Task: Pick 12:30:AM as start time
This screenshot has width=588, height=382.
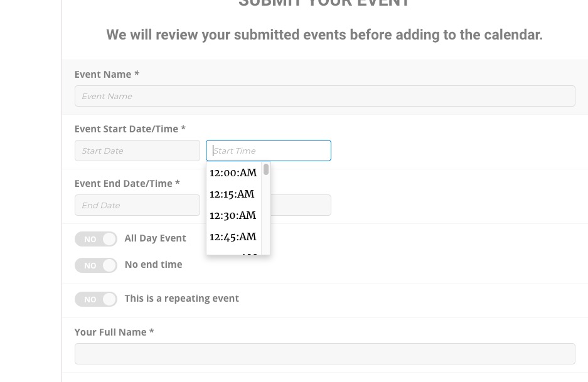Action: pos(233,216)
